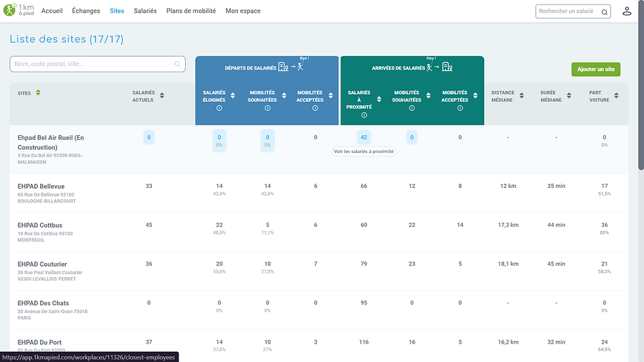Sort by Salariés actuels column
The width and height of the screenshot is (644, 362).
click(162, 96)
